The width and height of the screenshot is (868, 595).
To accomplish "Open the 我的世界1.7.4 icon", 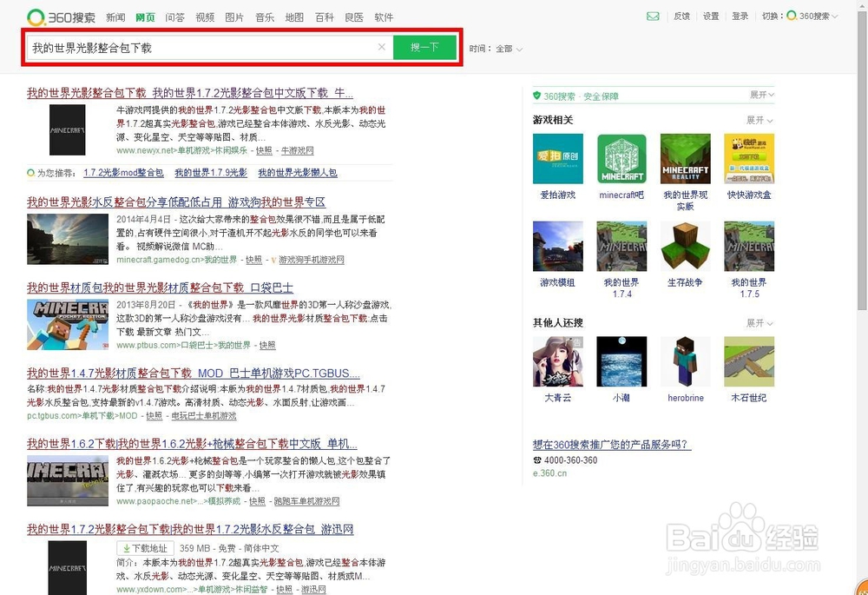I will (x=621, y=246).
